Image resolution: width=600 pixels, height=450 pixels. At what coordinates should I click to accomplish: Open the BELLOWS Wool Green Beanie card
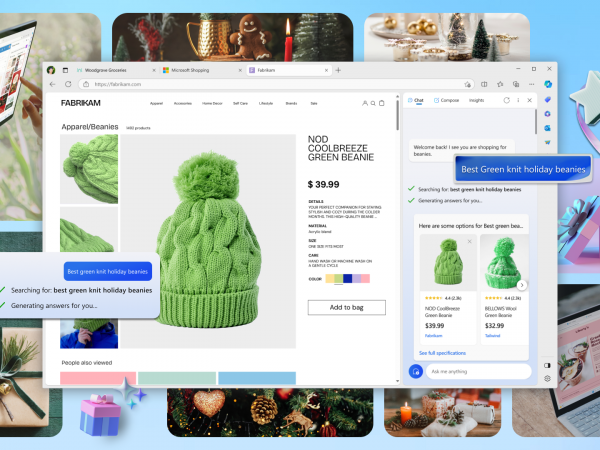[504, 290]
